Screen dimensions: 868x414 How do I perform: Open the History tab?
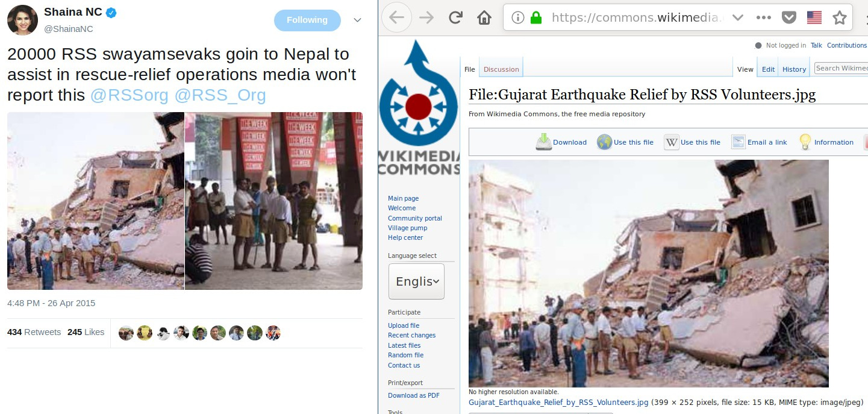[794, 69]
